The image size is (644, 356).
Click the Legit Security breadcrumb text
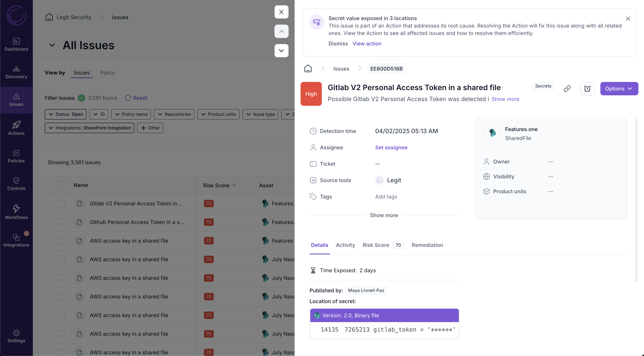tap(74, 17)
